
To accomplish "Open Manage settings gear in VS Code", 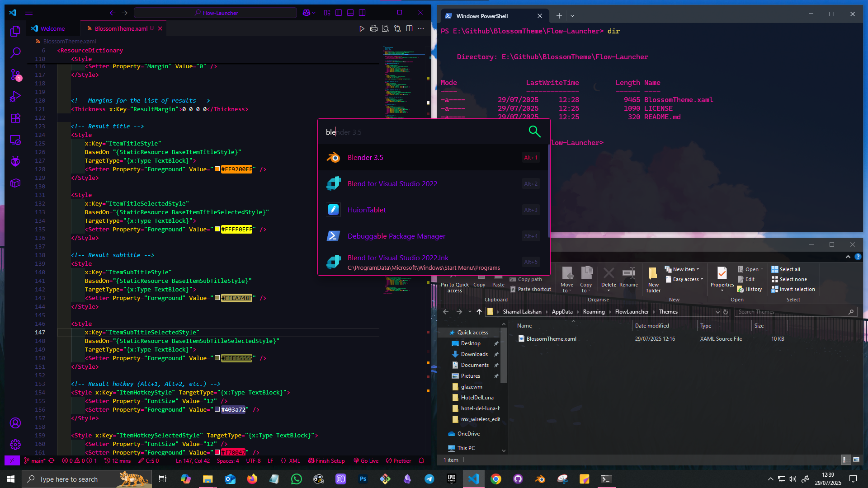I will (15, 445).
